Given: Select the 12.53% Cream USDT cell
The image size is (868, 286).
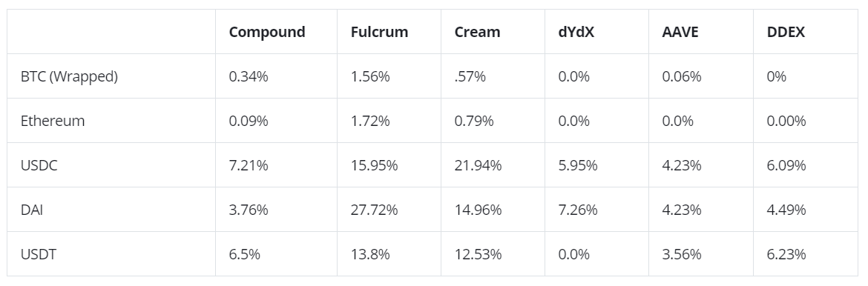Looking at the screenshot, I should (478, 254).
